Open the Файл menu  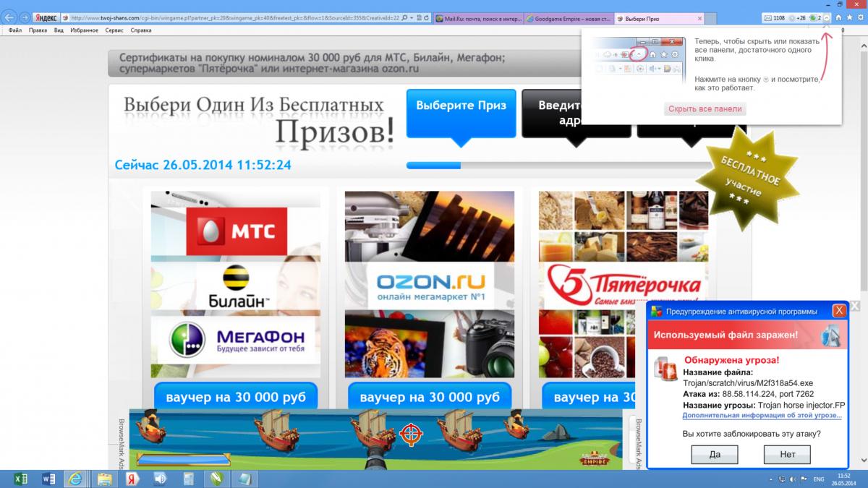pos(15,30)
